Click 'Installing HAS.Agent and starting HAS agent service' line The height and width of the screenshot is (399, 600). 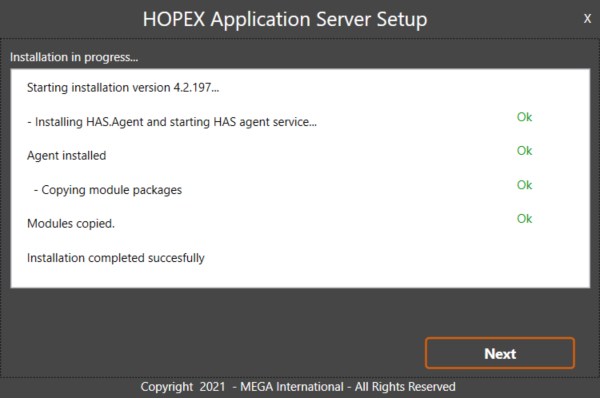[172, 122]
